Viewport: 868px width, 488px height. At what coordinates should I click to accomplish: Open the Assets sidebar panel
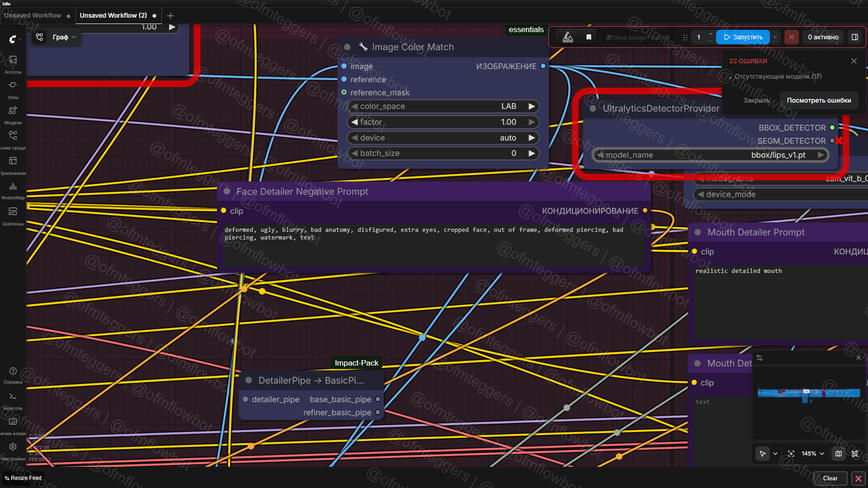coord(13,63)
